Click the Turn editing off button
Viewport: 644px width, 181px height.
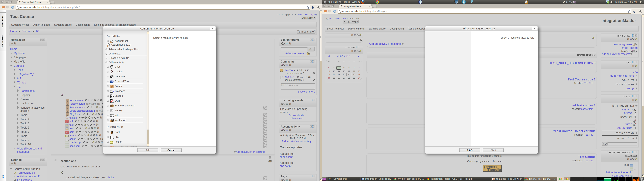coord(306,32)
